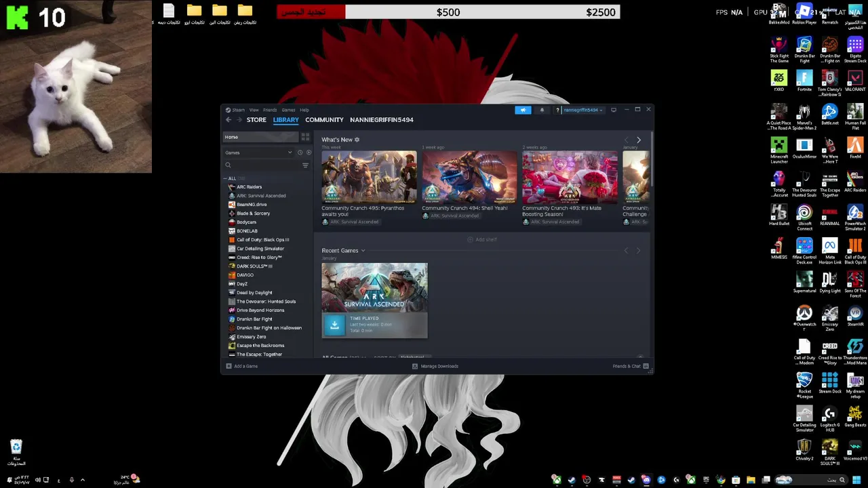Open the Steam notifications bell
Image resolution: width=868 pixels, height=488 pixels.
click(x=542, y=110)
